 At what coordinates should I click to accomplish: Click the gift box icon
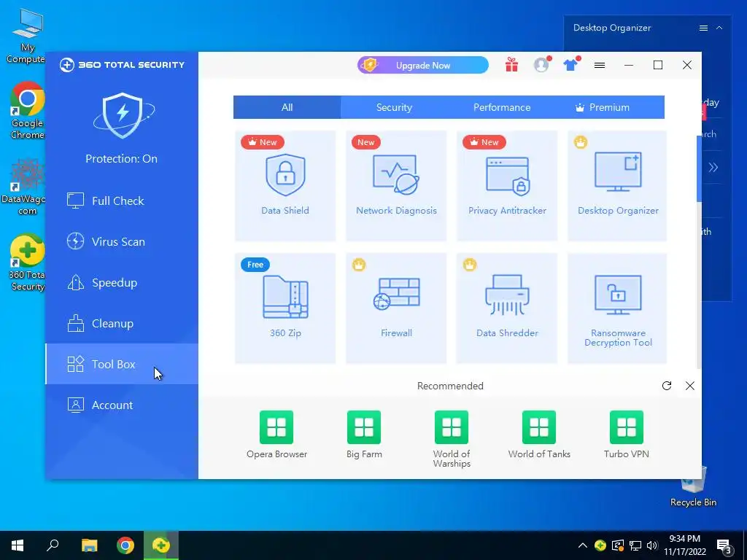(511, 65)
